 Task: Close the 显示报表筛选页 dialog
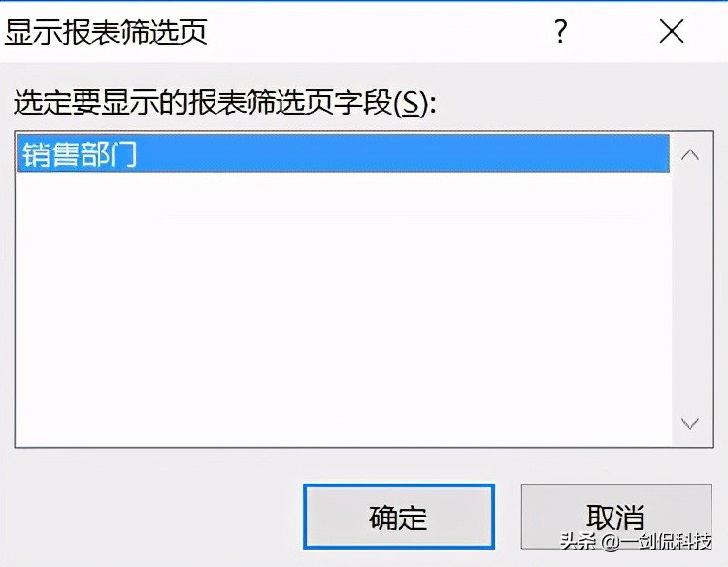tap(672, 32)
